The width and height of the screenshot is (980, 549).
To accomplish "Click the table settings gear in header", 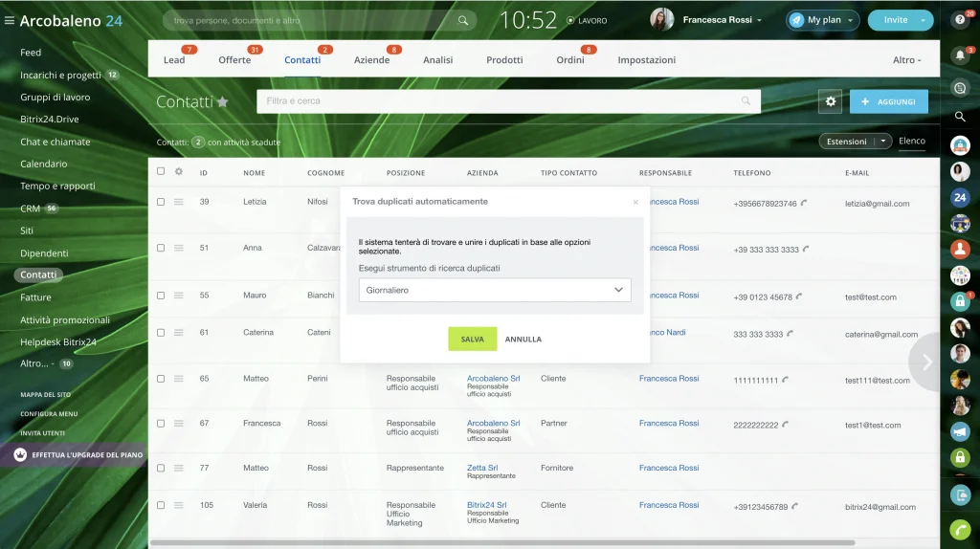I will [x=179, y=172].
